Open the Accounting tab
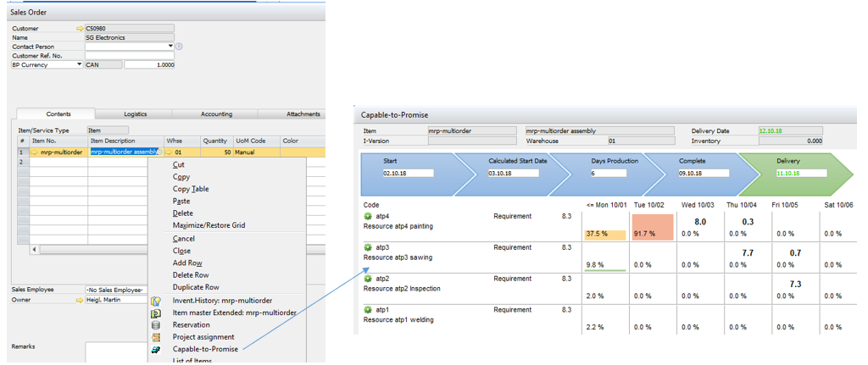 216,114
